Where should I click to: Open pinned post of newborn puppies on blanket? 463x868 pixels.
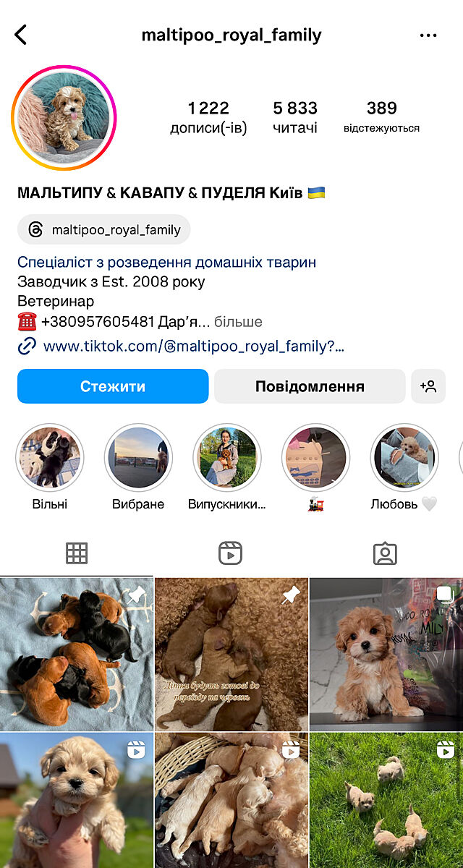(x=77, y=654)
